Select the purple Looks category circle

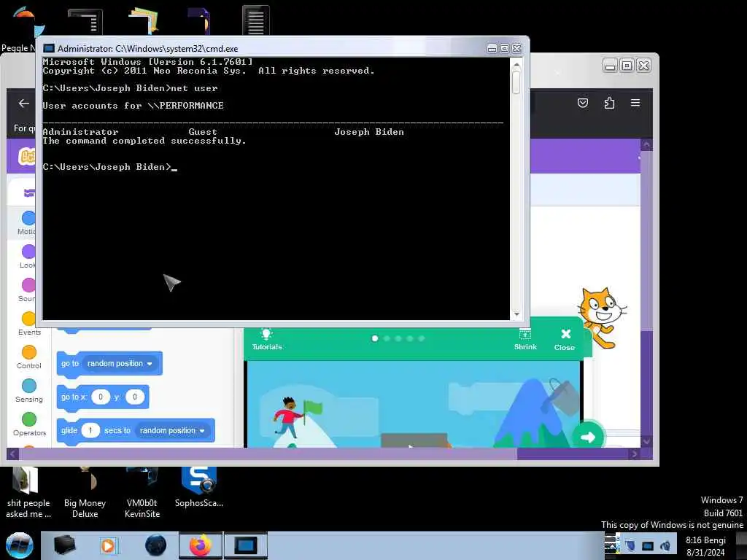(x=28, y=252)
